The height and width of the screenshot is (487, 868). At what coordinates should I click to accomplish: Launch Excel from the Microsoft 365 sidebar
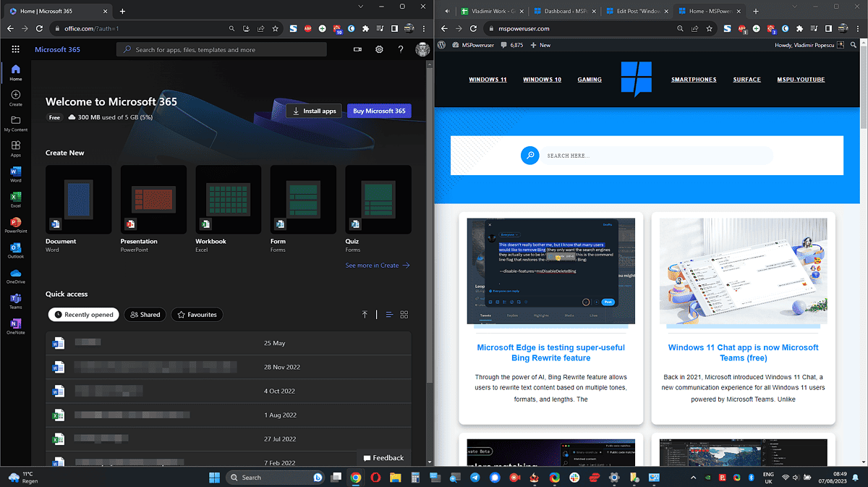(x=16, y=200)
